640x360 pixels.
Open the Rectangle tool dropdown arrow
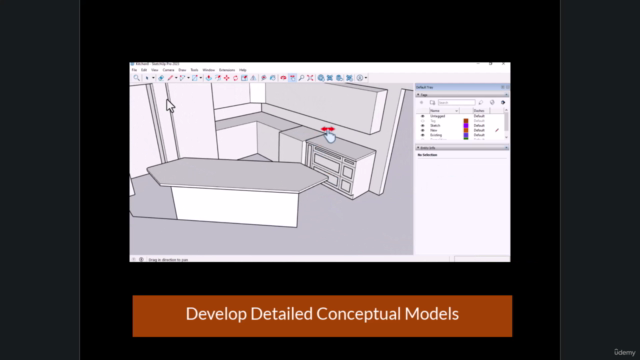[x=200, y=78]
